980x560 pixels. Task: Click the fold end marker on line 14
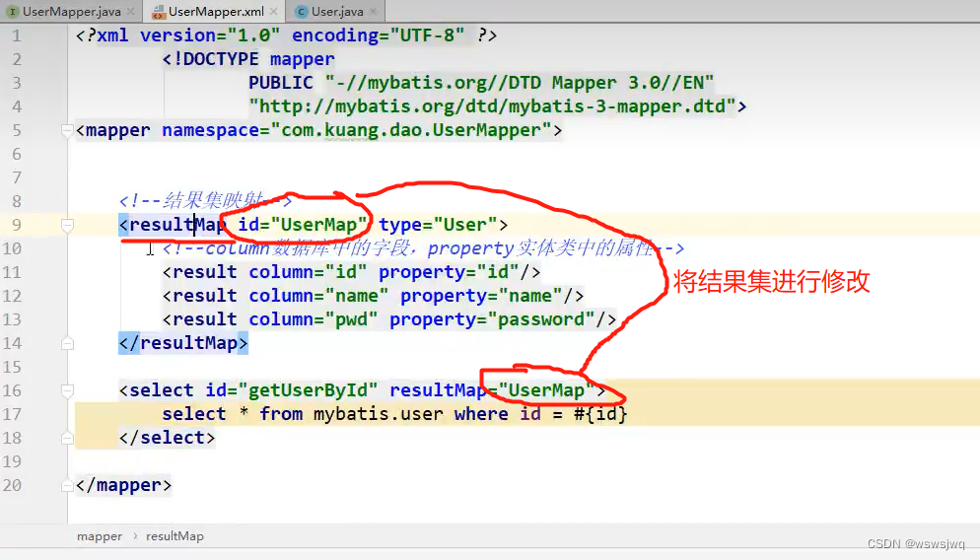[x=67, y=343]
